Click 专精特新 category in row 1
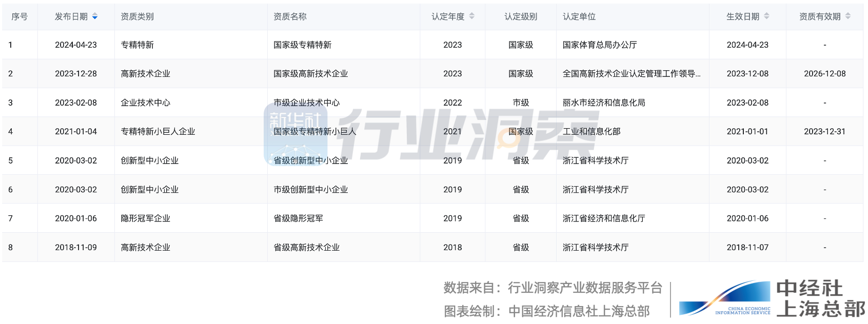Viewport: 868px width, 324px height. point(137,45)
